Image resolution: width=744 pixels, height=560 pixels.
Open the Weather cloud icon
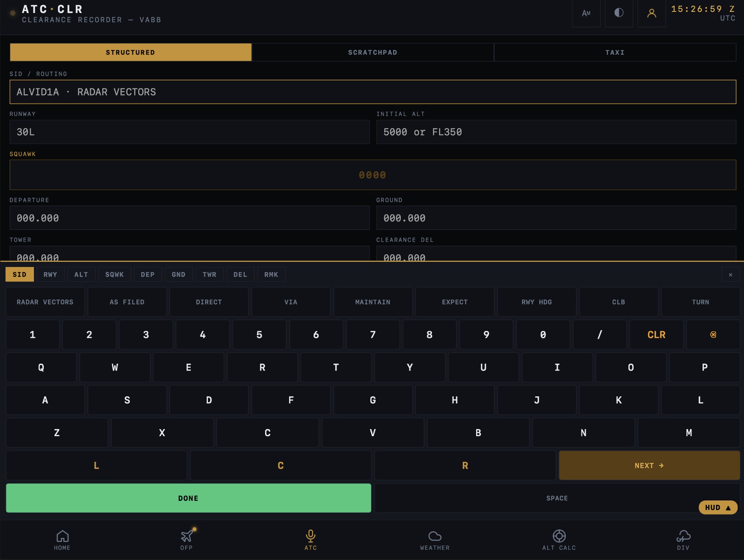tap(435, 540)
